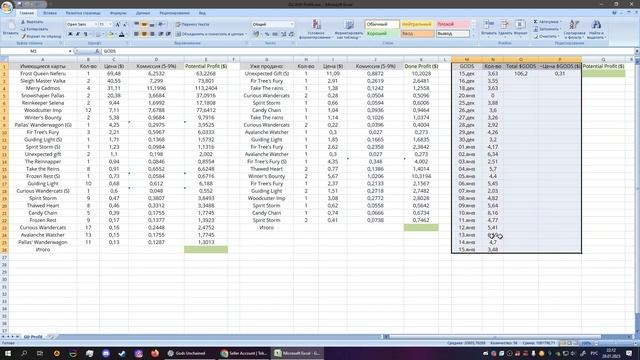The width and height of the screenshot is (640, 360).
Task: Apply the font color A button
Action: tap(122, 34)
